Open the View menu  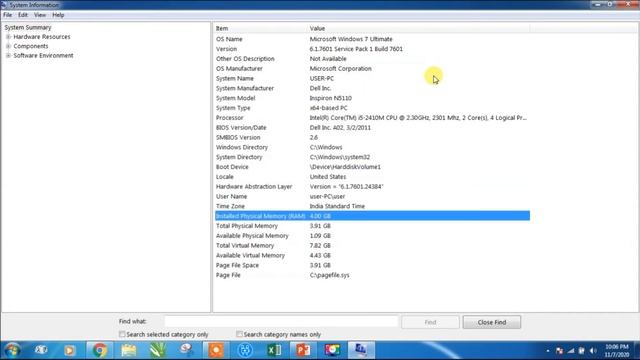(40, 15)
